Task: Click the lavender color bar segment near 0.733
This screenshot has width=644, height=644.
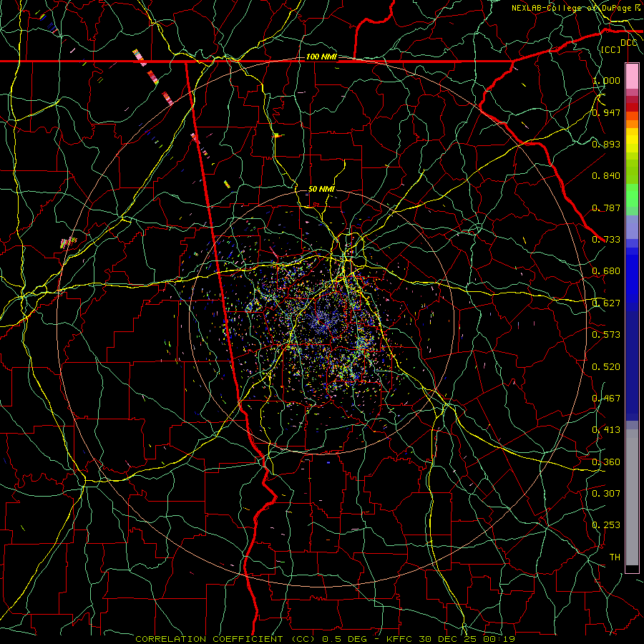Action: 632,227
